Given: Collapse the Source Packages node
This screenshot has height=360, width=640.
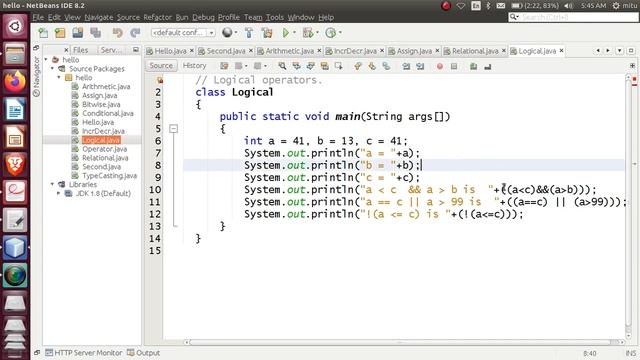Looking at the screenshot, I should (x=53, y=69).
